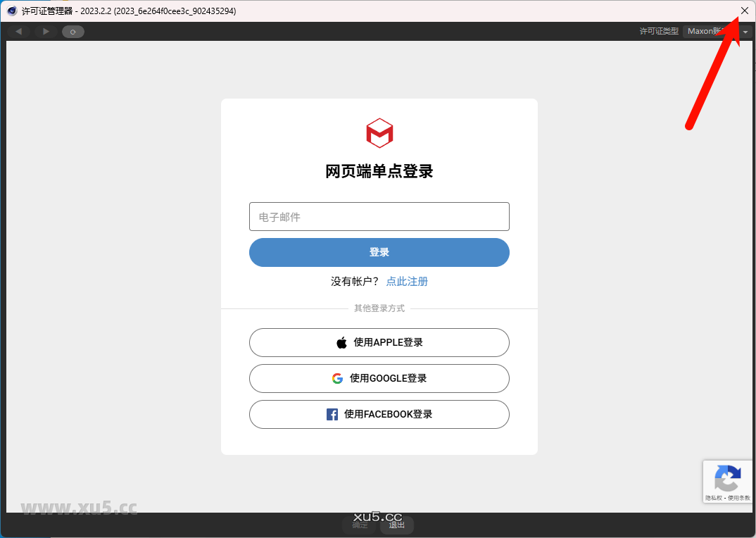Select 使用FACEBOOK登录 sign-in option
The image size is (756, 538).
(x=379, y=415)
